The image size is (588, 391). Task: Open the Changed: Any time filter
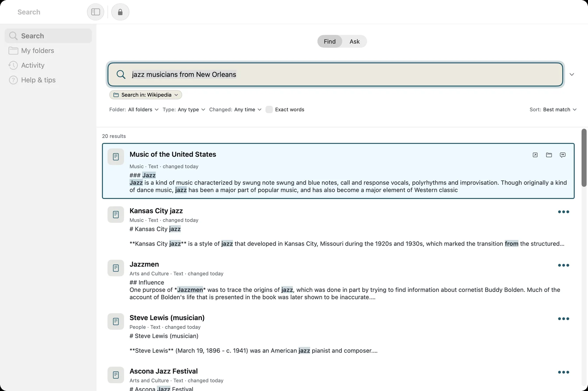(235, 109)
